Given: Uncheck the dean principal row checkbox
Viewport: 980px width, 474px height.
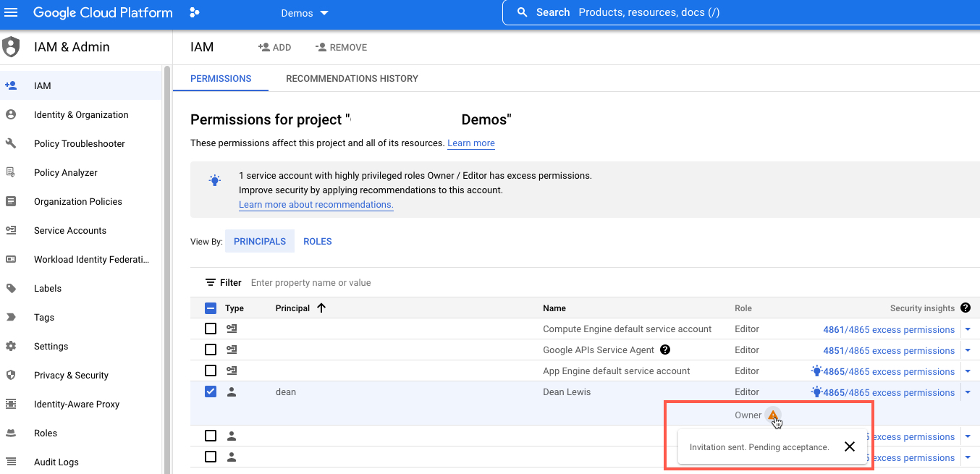Looking at the screenshot, I should [x=211, y=392].
